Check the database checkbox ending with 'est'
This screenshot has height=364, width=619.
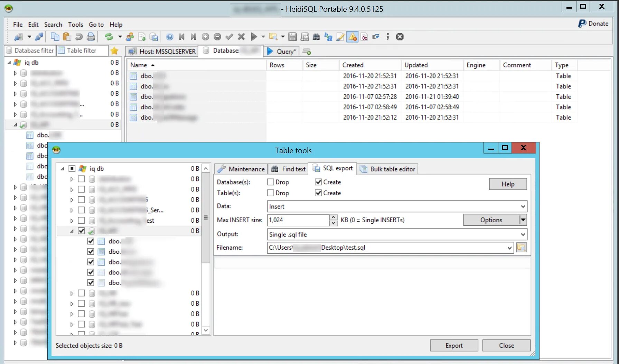coord(81,220)
